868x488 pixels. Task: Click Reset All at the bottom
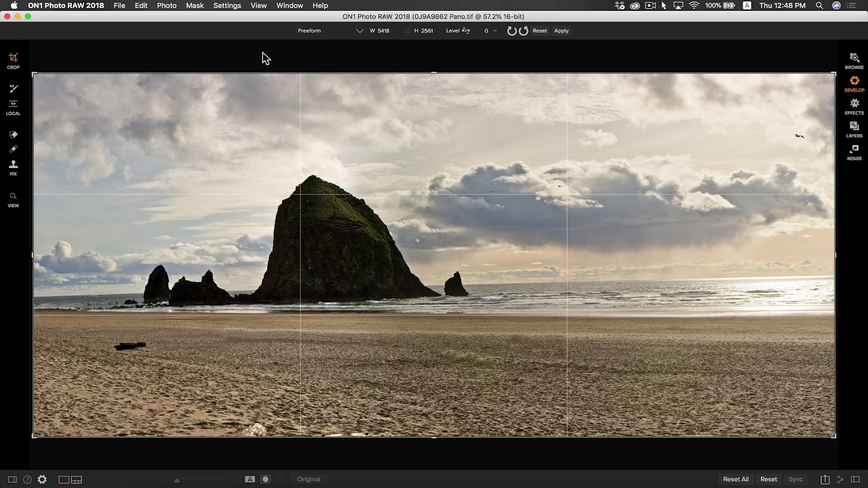(x=736, y=479)
